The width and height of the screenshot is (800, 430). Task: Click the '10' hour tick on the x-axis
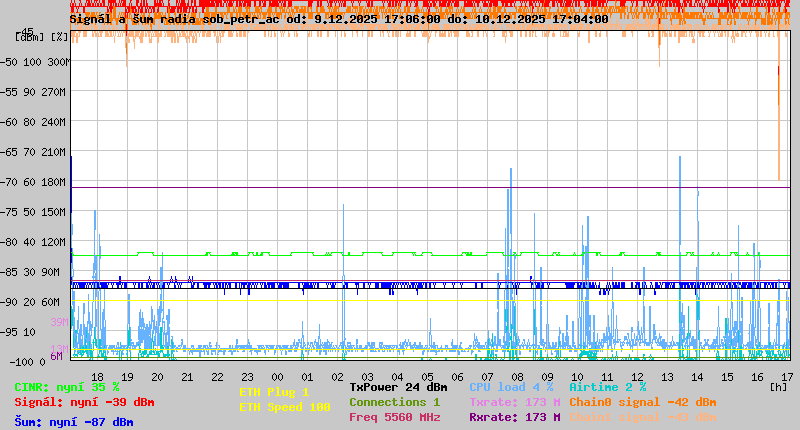pos(578,377)
